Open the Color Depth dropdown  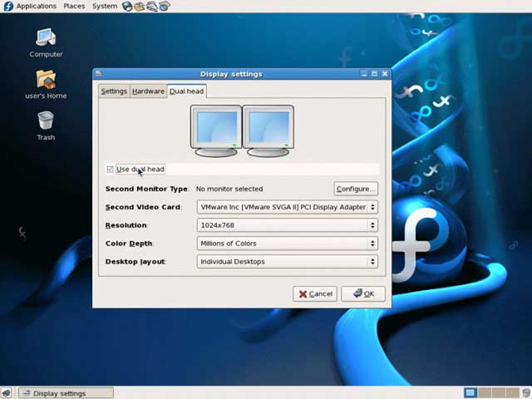(x=288, y=244)
